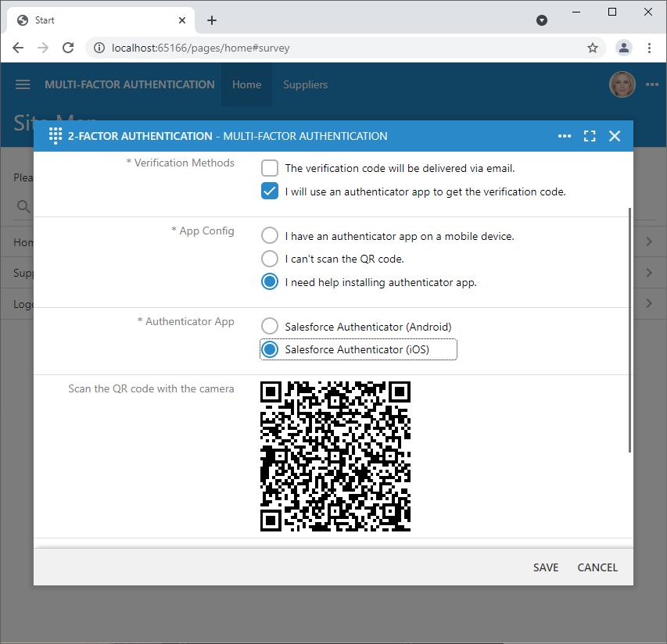Check the email verification code checkbox

[269, 167]
